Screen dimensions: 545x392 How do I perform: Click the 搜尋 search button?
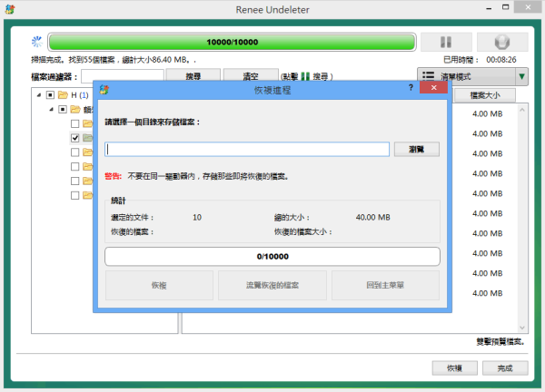[193, 75]
